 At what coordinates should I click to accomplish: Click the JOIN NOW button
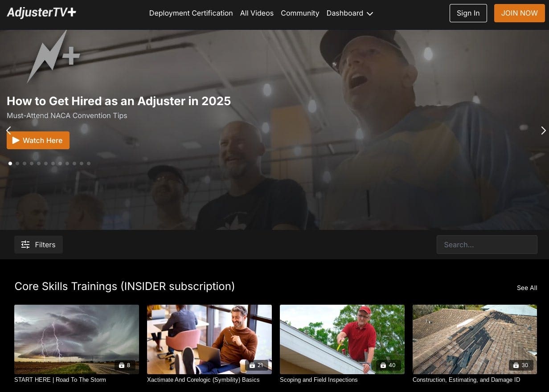pos(519,13)
